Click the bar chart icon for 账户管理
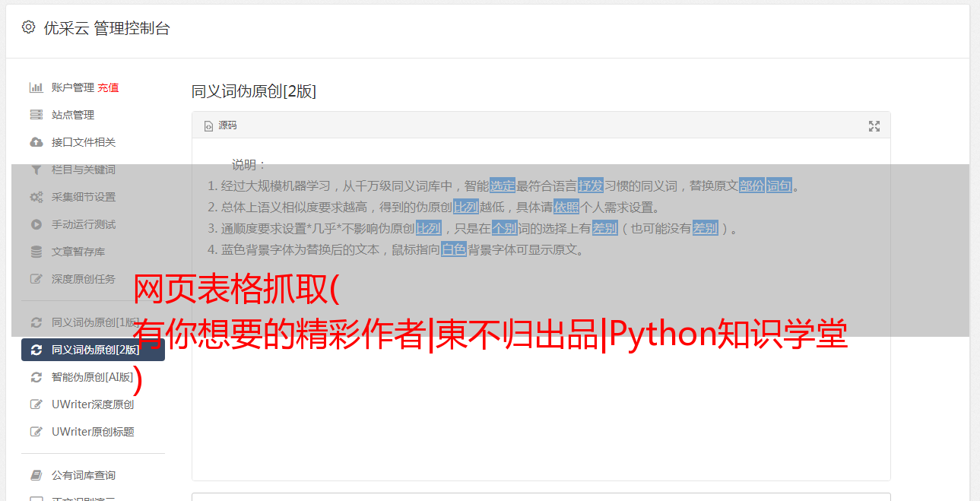Screen dimensions: 980x501 click(x=36, y=87)
